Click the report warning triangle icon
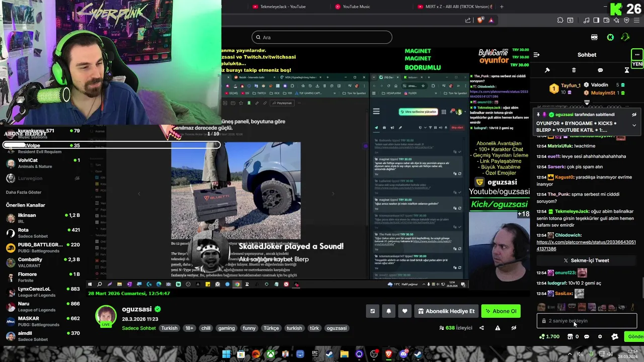Image resolution: width=644 pixels, height=362 pixels. pyautogui.click(x=498, y=328)
